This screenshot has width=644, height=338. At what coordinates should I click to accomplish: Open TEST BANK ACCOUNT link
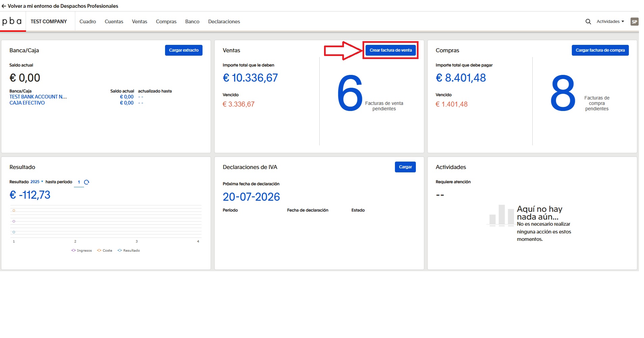point(38,97)
